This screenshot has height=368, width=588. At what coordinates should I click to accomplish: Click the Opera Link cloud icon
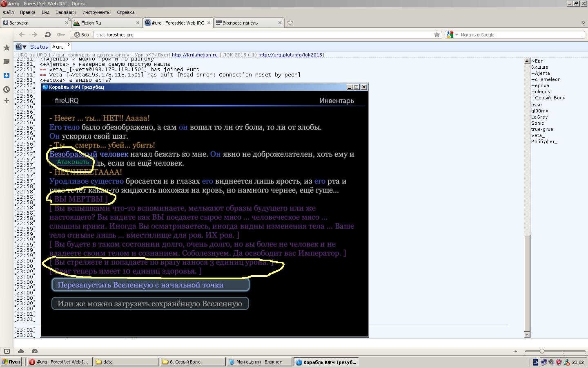tap(21, 351)
